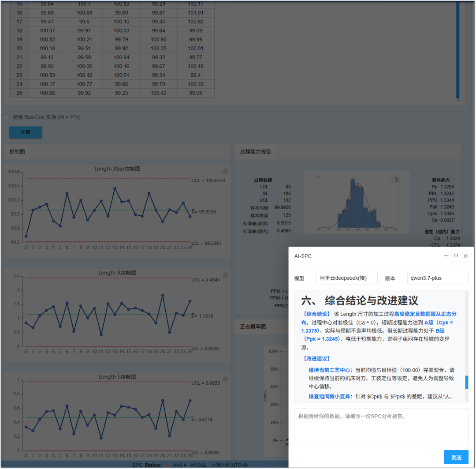Click the UCL = 100.6570 label
Screen dimensions: 476x469
(208, 180)
